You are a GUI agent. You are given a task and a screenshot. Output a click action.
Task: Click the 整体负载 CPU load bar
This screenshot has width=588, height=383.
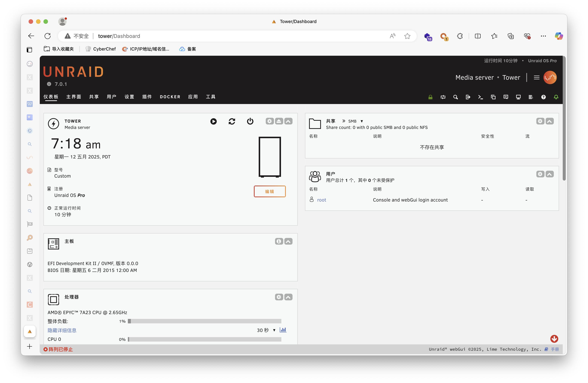click(x=205, y=321)
